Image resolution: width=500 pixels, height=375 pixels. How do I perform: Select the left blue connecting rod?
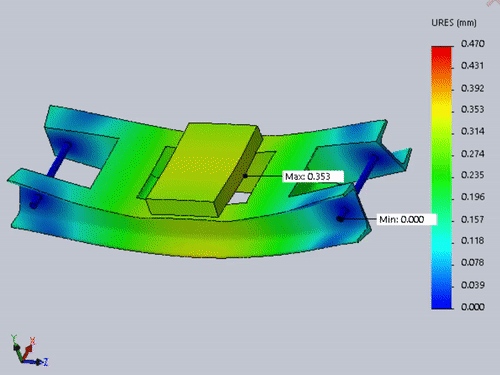pyautogui.click(x=58, y=161)
